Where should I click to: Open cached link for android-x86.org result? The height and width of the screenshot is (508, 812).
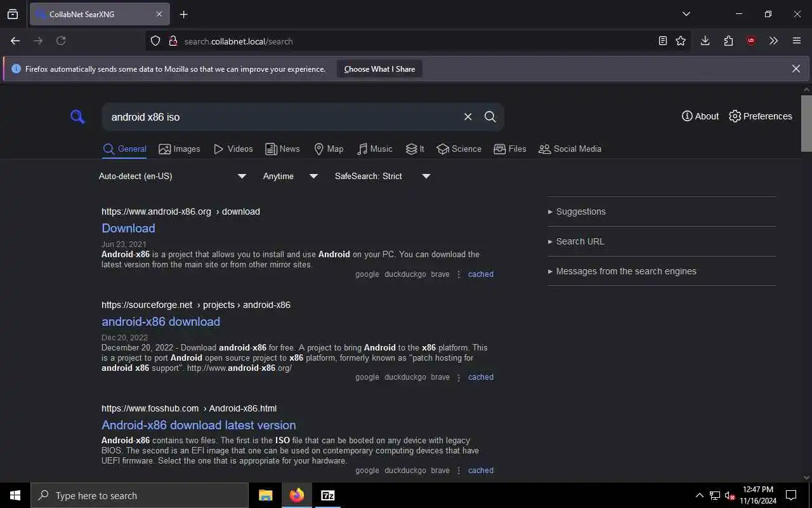pos(481,274)
